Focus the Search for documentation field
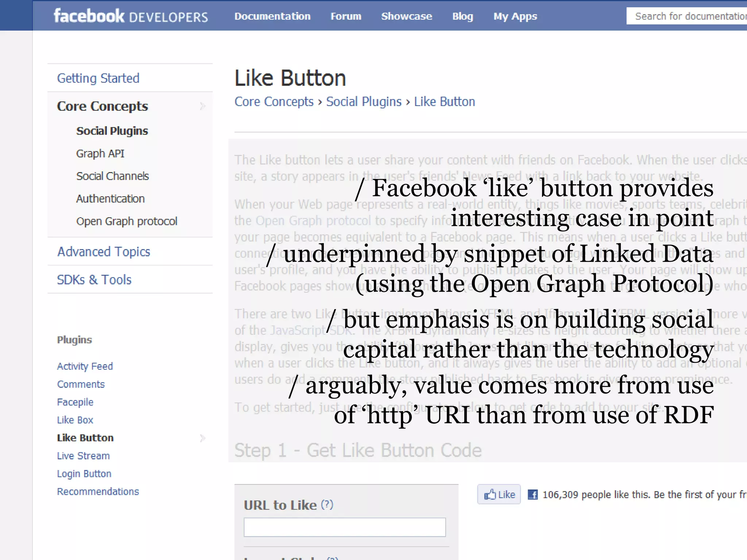The image size is (747, 560). 687,16
